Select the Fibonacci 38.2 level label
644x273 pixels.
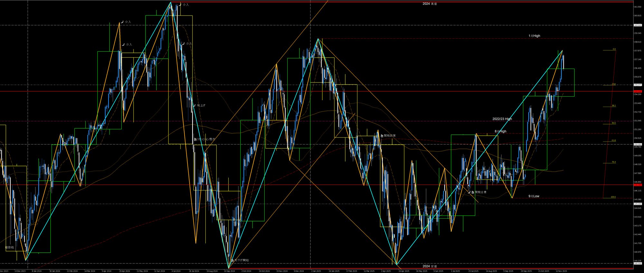tap(614, 105)
